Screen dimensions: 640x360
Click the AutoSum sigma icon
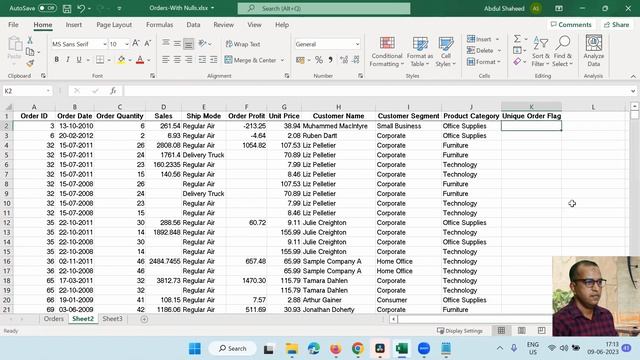[x=517, y=39]
